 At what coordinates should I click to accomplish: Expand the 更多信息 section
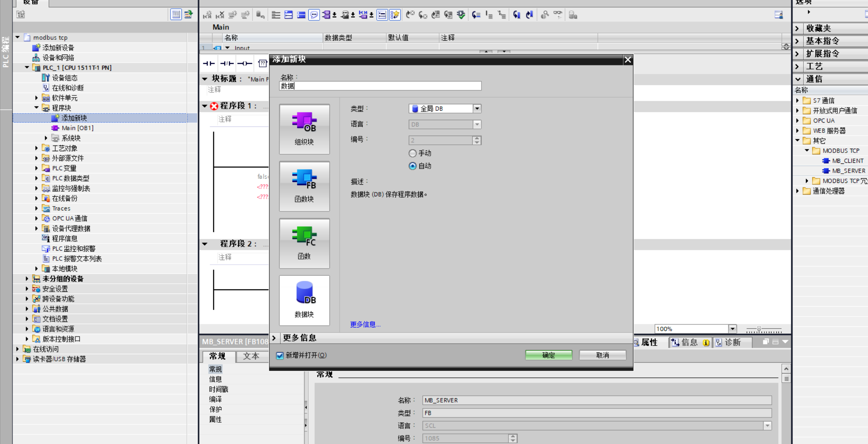point(274,338)
